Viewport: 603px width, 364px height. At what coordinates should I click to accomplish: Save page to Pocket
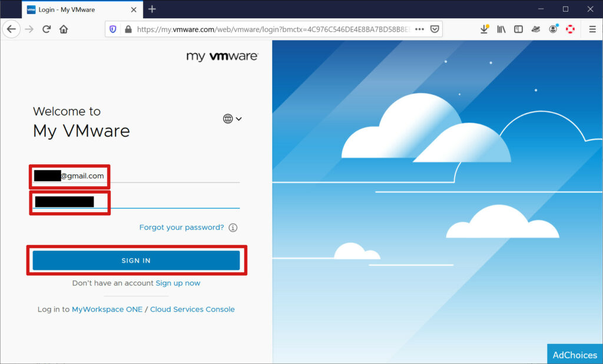(435, 29)
